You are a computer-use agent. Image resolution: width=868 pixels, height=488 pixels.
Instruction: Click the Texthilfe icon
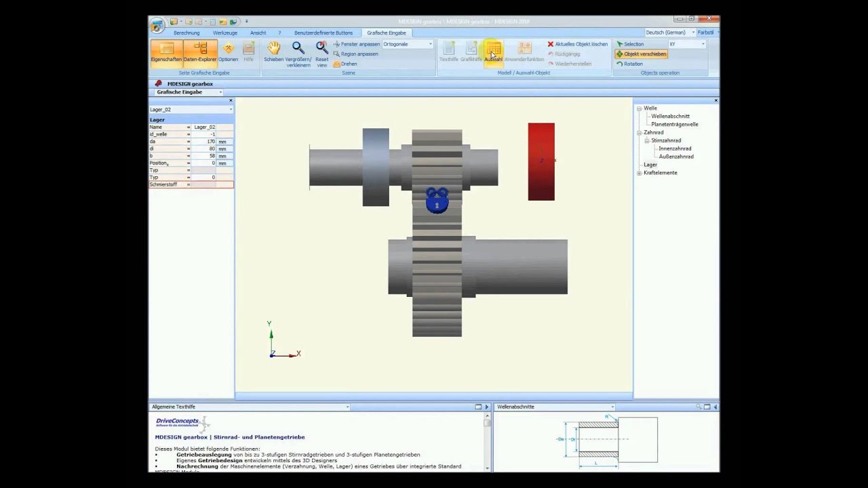click(449, 52)
